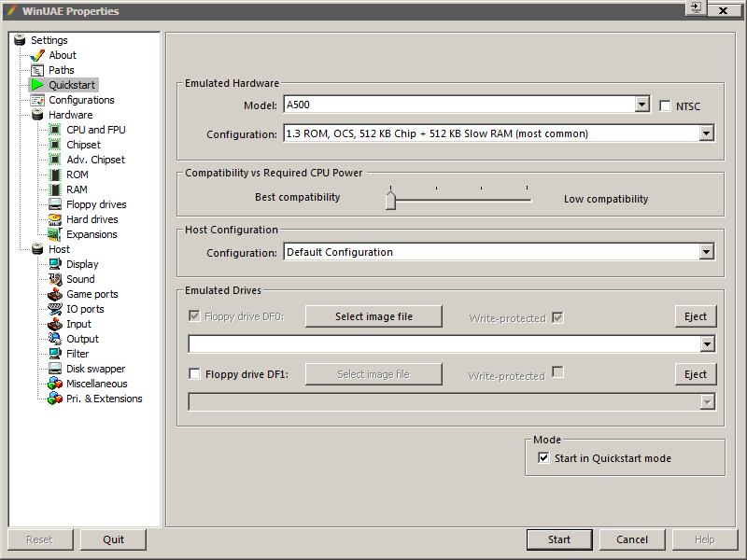Click the Settings root icon
Screen dimensions: 747x560
coord(20,40)
